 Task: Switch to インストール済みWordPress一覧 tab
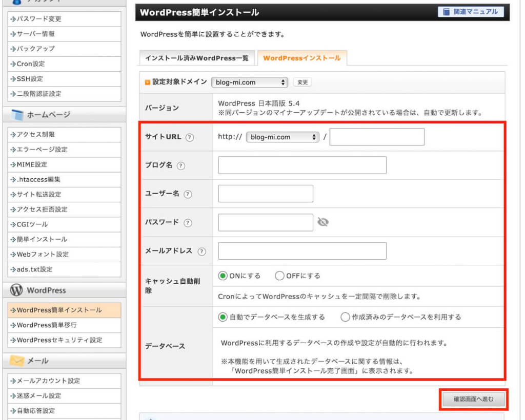point(197,58)
